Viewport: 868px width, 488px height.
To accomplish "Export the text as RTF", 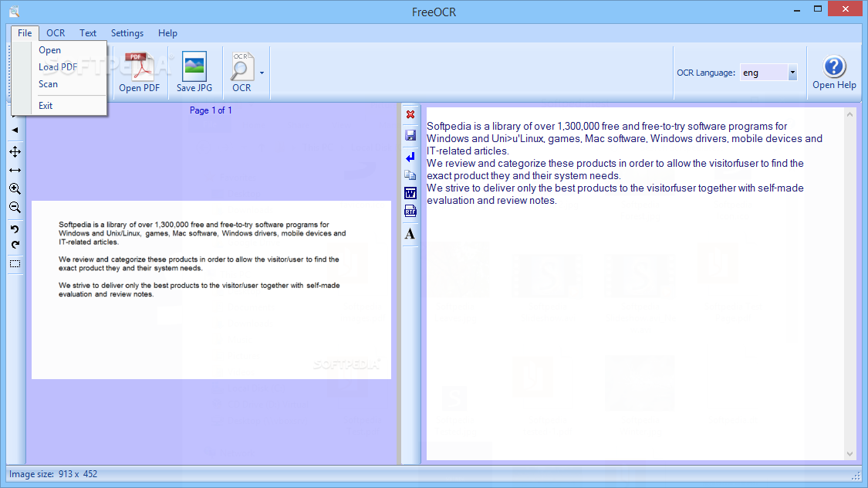I will (410, 211).
